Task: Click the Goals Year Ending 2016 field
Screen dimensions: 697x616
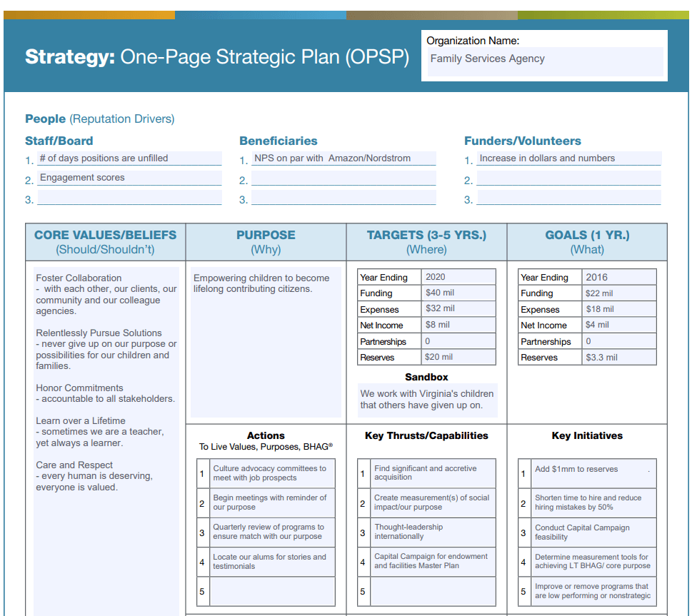Action: tap(620, 277)
